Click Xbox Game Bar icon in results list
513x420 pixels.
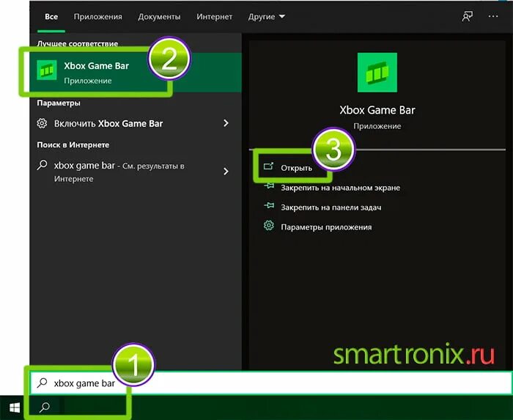pyautogui.click(x=47, y=70)
